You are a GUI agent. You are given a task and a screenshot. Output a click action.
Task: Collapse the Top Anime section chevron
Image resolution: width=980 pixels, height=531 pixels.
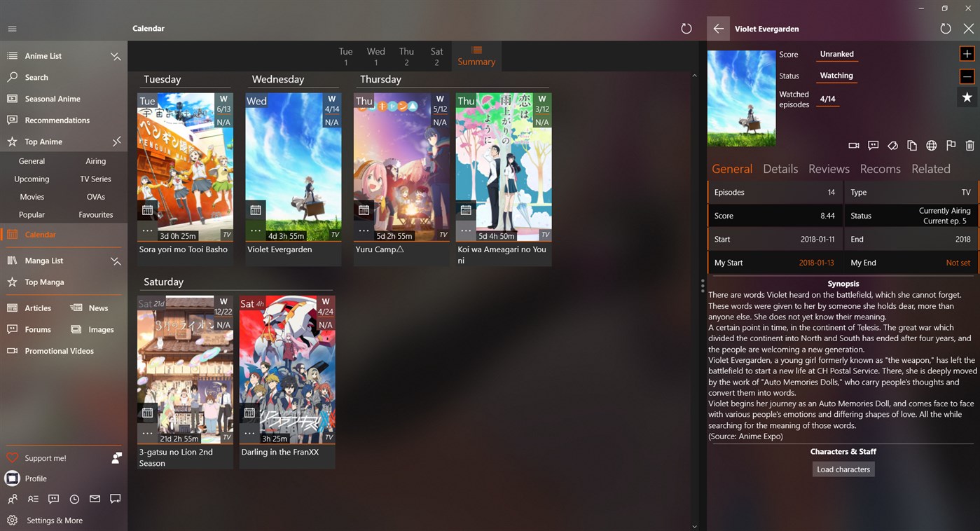point(116,142)
